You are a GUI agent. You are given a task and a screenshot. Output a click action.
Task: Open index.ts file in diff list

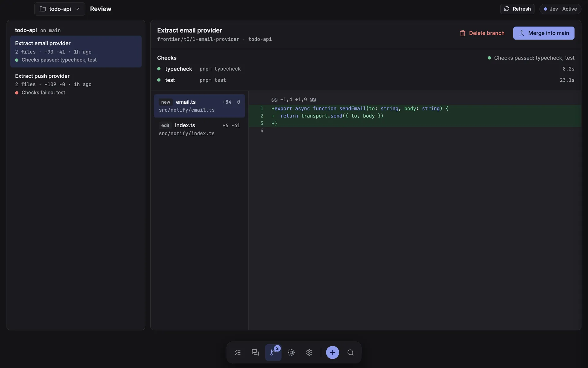199,129
